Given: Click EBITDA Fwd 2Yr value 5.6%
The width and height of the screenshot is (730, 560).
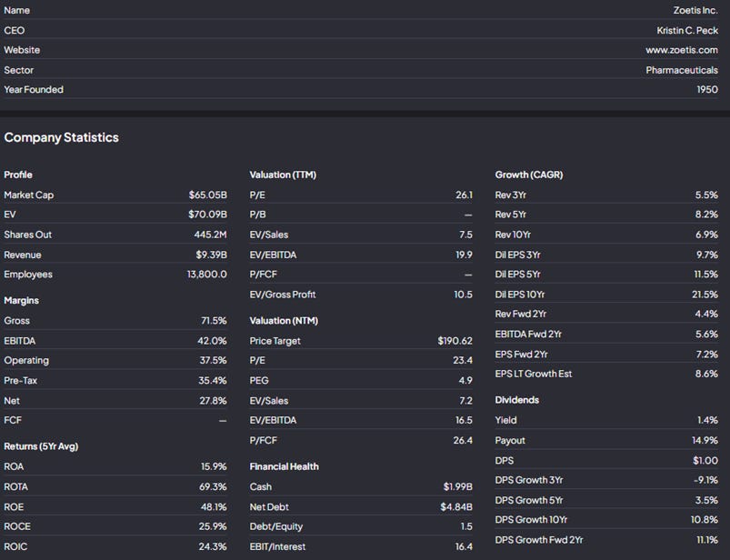Looking at the screenshot, I should pyautogui.click(x=706, y=334).
